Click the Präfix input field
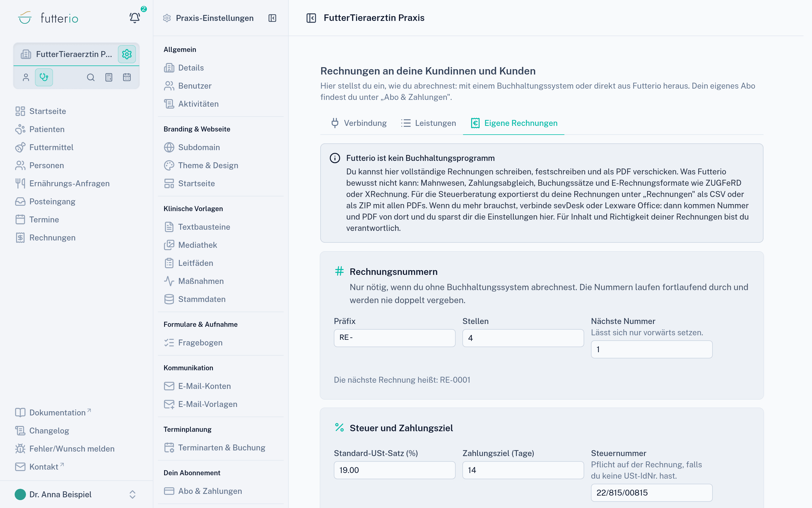 (x=395, y=338)
